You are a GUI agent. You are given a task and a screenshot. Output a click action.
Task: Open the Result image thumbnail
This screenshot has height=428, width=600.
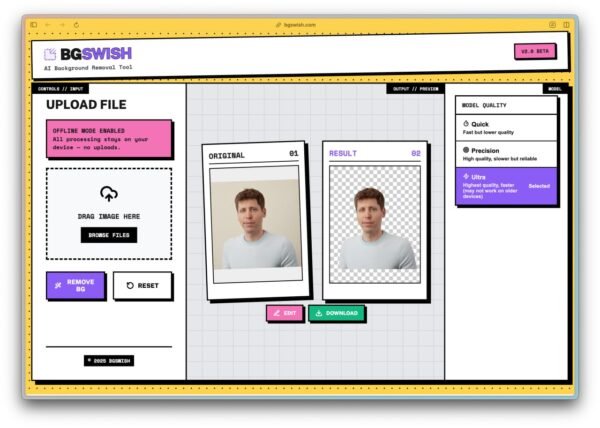pyautogui.click(x=375, y=225)
